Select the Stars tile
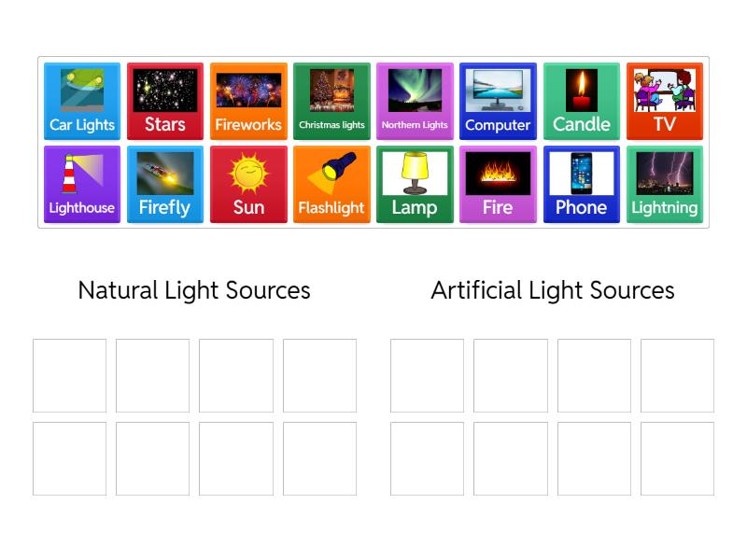This screenshot has width=747, height=560. click(165, 101)
